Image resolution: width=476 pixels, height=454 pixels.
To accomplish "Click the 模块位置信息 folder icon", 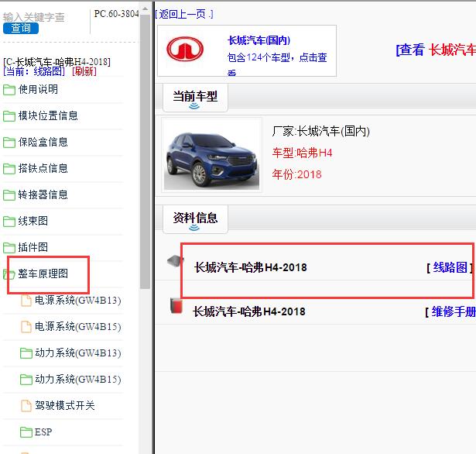I will [9, 116].
